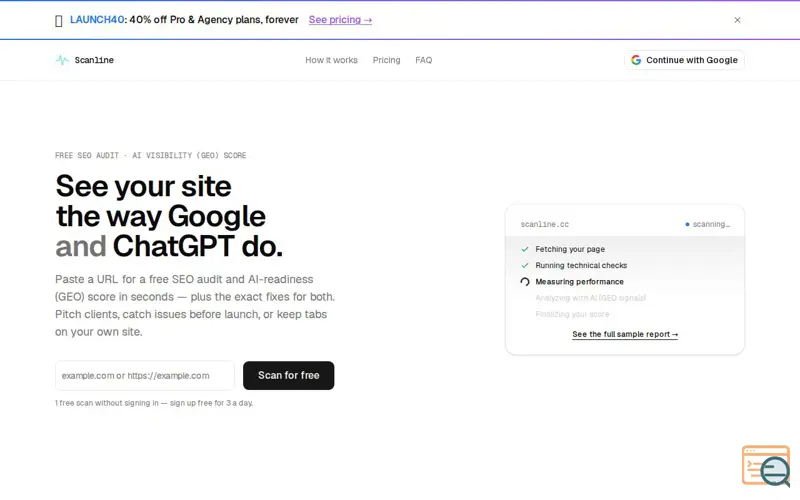
Task: Click the Running technical checks checkmark
Action: click(524, 266)
